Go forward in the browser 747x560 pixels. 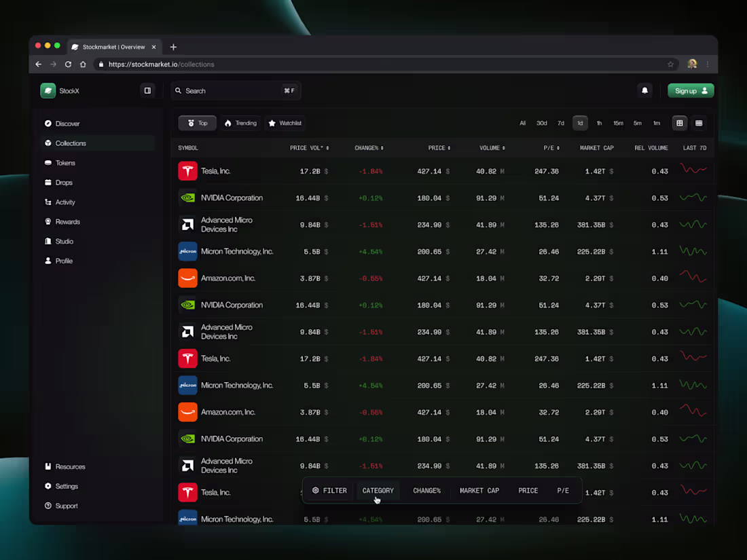click(54, 64)
